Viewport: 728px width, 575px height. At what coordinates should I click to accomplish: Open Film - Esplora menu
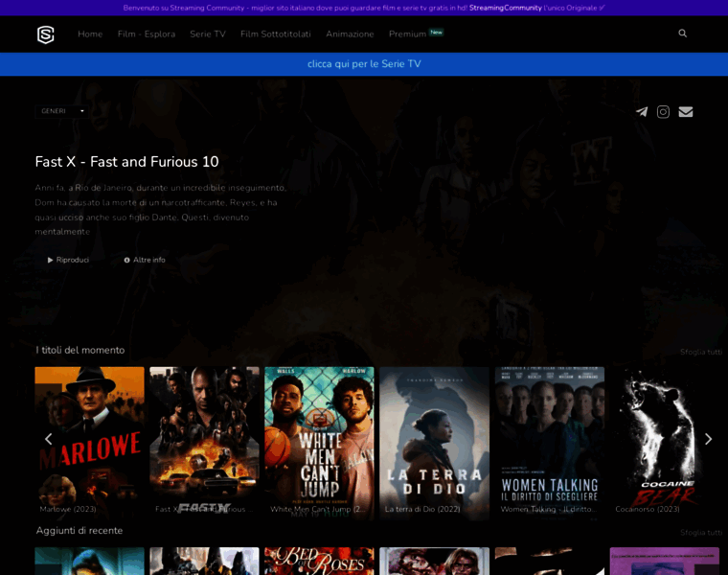pyautogui.click(x=147, y=34)
